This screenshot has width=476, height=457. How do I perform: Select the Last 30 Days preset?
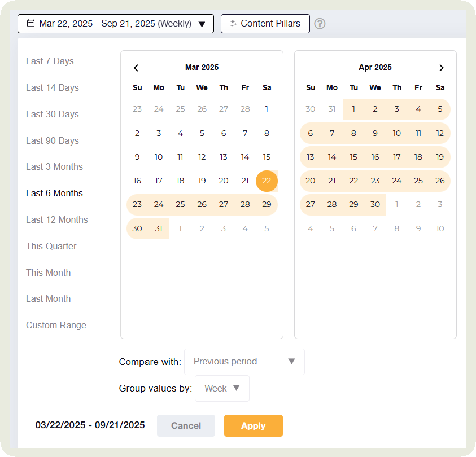click(x=52, y=114)
